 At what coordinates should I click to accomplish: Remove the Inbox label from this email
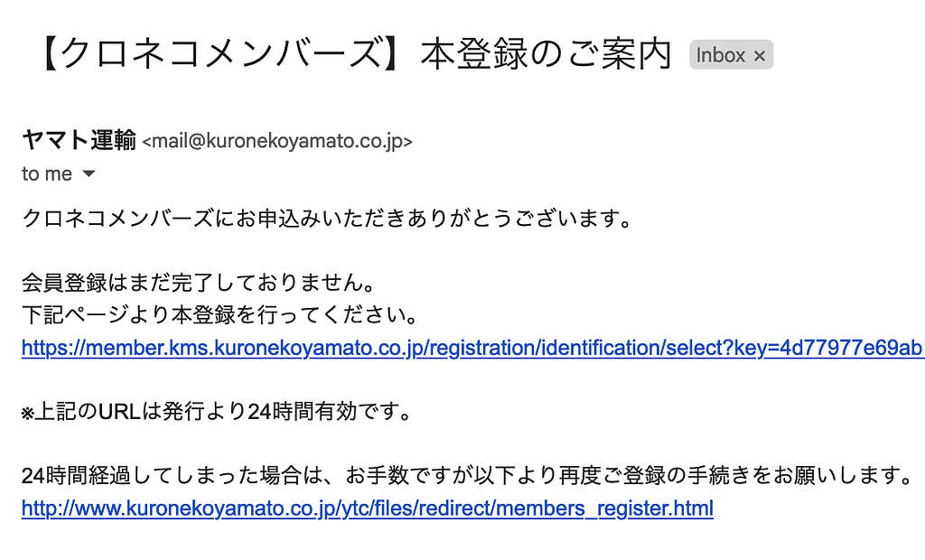point(761,54)
